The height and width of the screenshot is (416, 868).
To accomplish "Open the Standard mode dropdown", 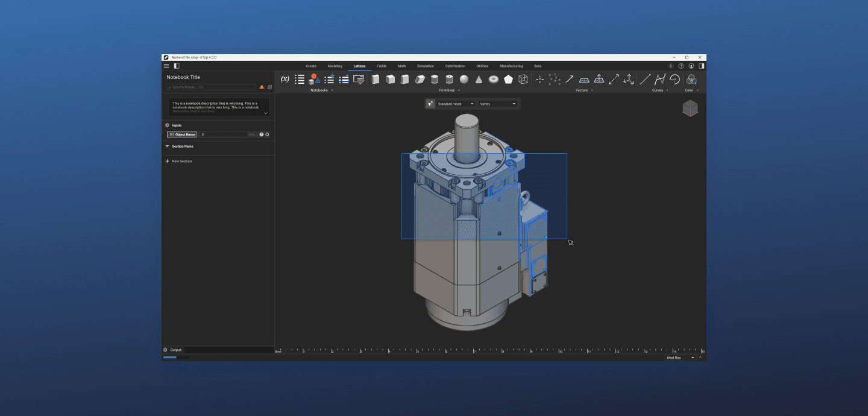I will pos(456,104).
